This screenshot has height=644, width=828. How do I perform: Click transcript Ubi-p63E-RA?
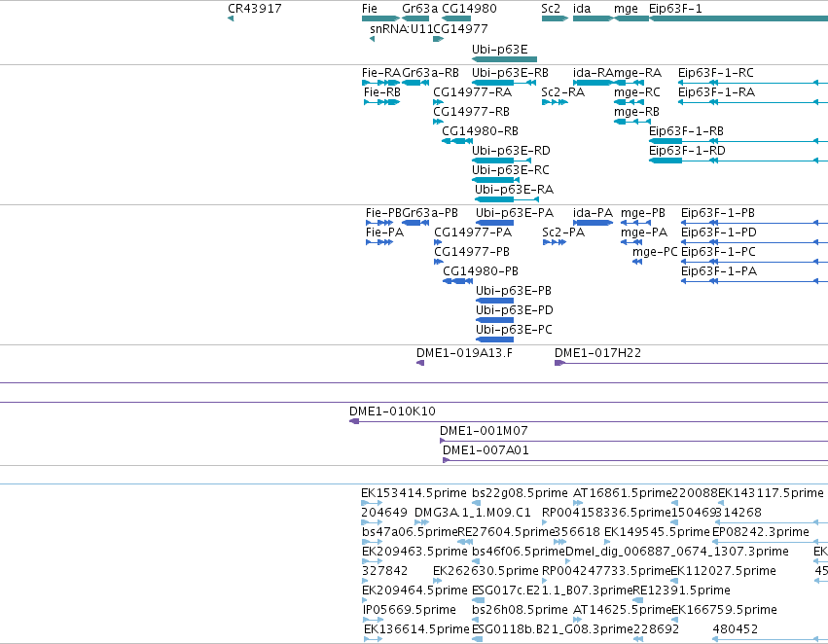point(515,190)
